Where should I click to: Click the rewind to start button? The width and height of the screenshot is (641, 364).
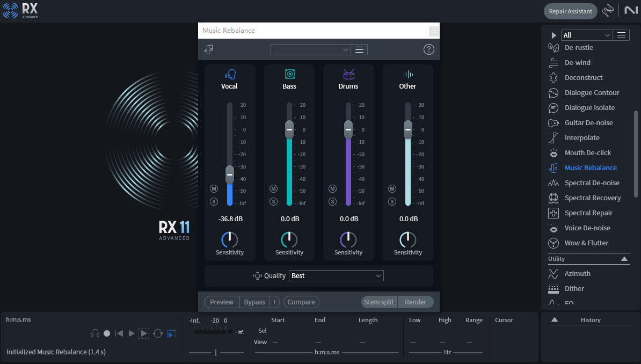pos(119,334)
